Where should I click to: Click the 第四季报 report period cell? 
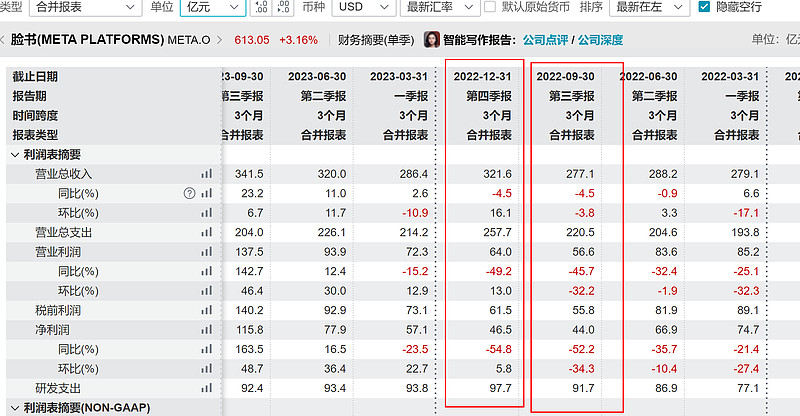point(489,96)
